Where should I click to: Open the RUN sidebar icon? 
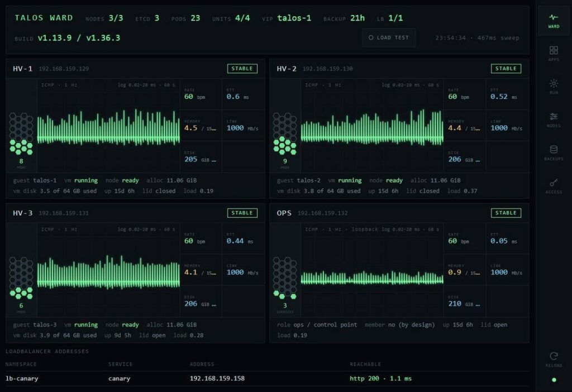coord(554,87)
